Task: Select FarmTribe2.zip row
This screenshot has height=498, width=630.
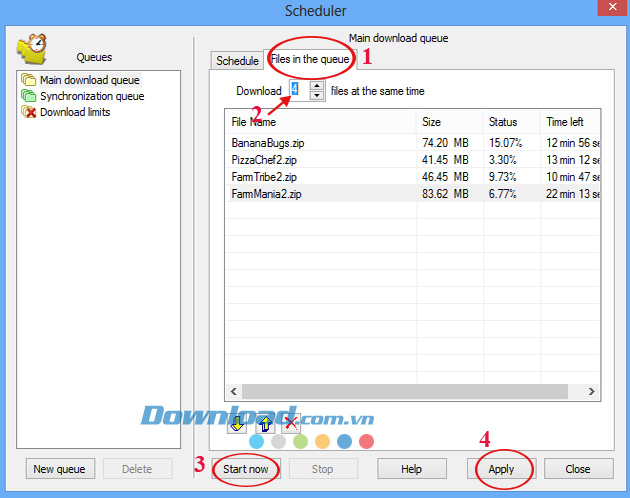Action: (413, 177)
